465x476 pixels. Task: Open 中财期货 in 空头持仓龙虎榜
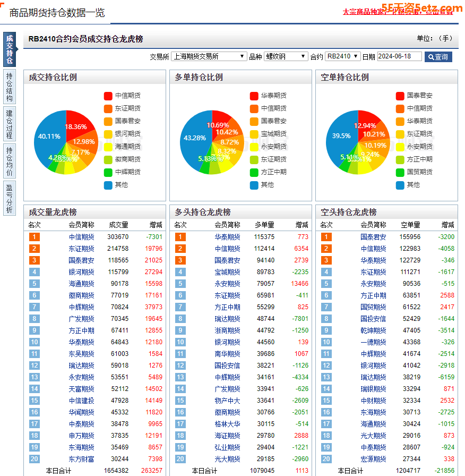[373, 401]
